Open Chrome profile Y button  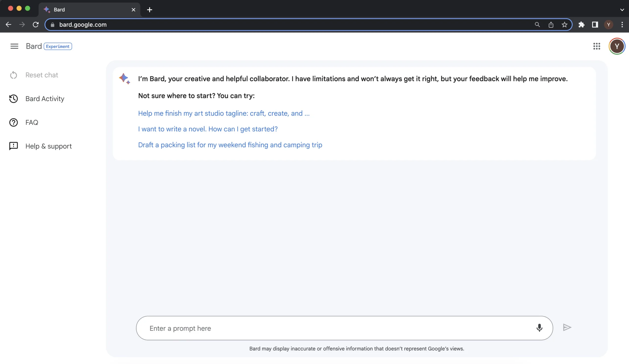(608, 25)
